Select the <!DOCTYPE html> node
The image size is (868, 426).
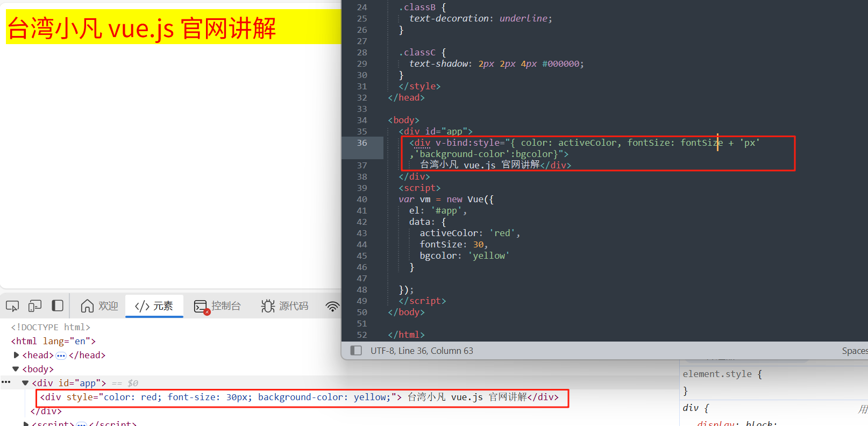pyautogui.click(x=51, y=327)
